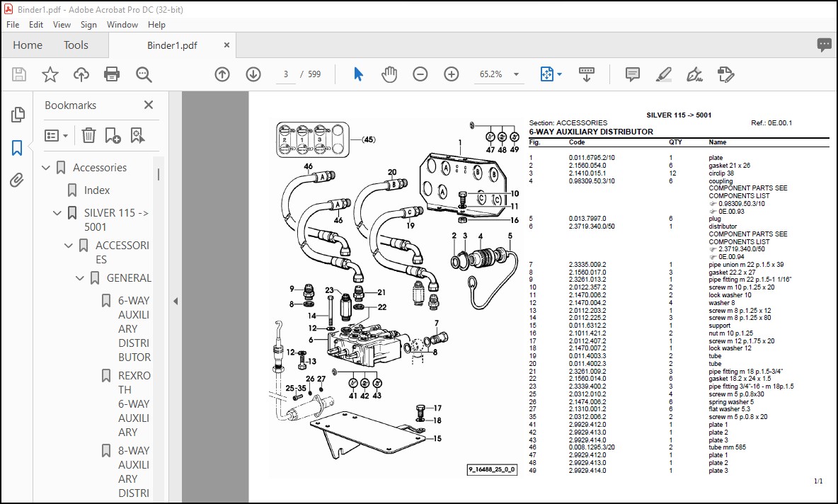Open the Index bookmark
The width and height of the screenshot is (838, 504).
(x=97, y=190)
